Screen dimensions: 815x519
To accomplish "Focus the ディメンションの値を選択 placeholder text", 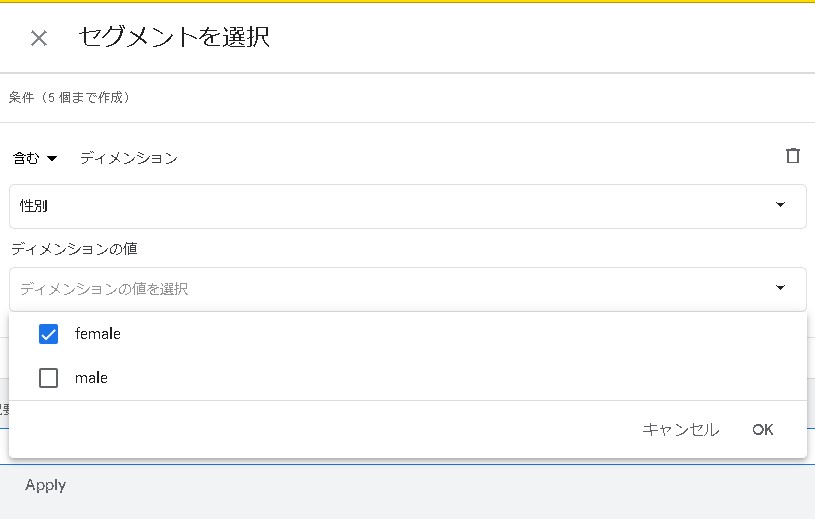I will [x=104, y=289].
